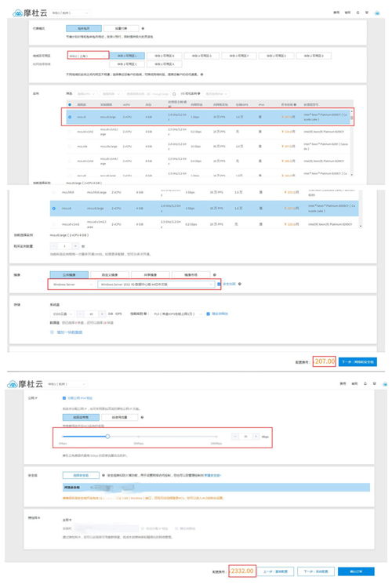Image resolution: width=392 pixels, height=584 pixels.
Task: Click the search magnifier icon in instance filters
Action: 173,94
